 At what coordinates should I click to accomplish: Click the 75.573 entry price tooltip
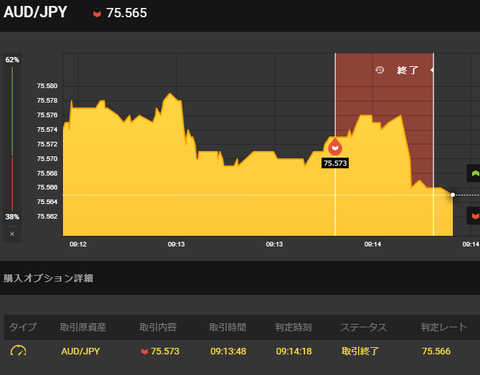point(335,163)
